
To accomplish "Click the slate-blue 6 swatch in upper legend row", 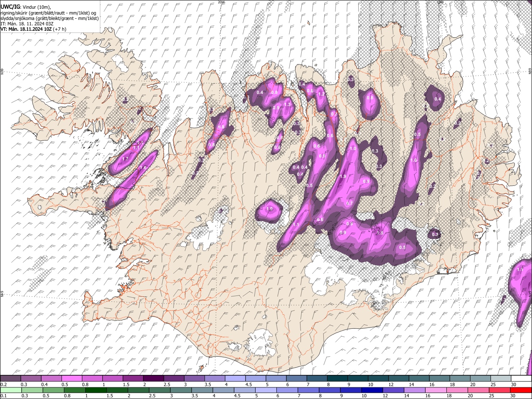I will (296, 378).
